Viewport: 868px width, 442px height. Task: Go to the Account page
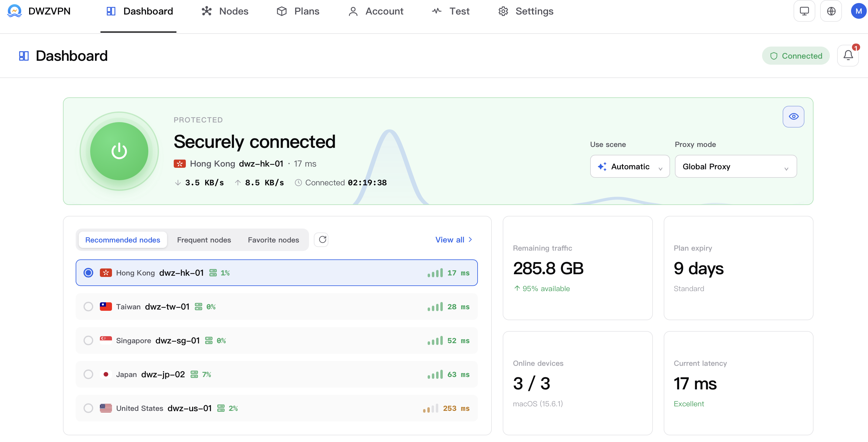click(376, 11)
